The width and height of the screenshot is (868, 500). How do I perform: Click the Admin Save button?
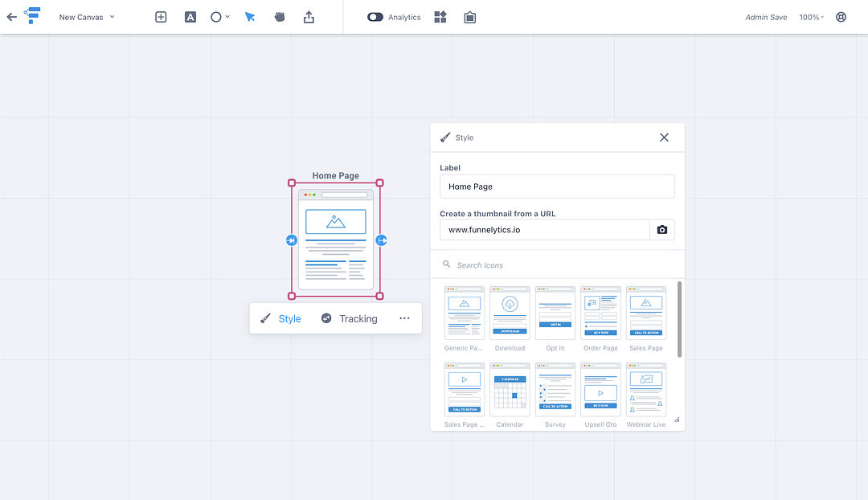coord(766,17)
